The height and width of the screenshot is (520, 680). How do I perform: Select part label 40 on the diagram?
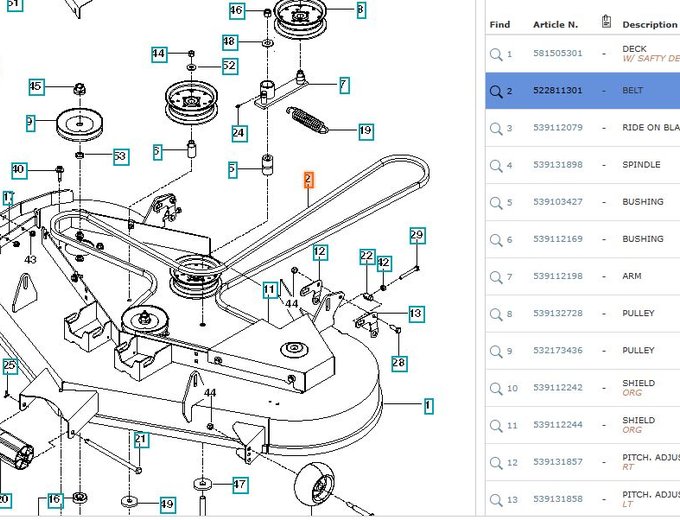[x=19, y=170]
